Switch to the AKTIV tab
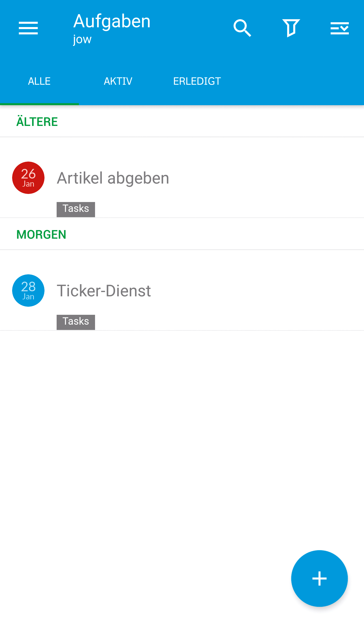Image resolution: width=364 pixels, height=623 pixels. [118, 81]
